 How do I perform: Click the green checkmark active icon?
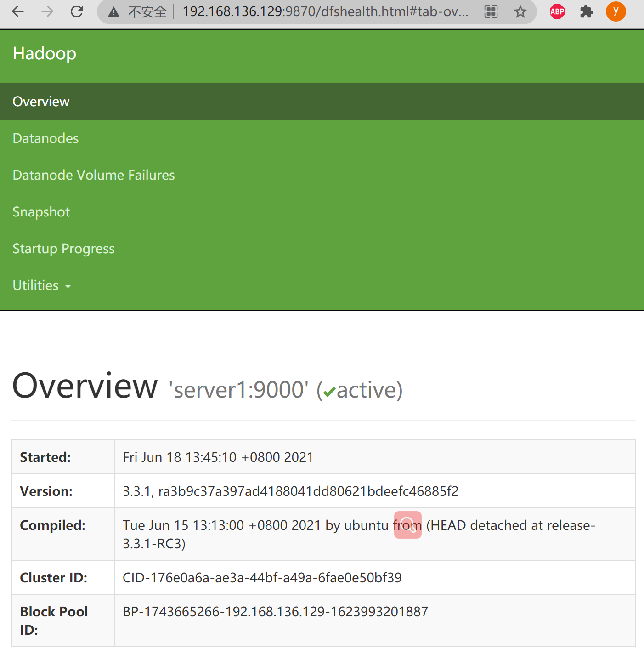(x=329, y=392)
